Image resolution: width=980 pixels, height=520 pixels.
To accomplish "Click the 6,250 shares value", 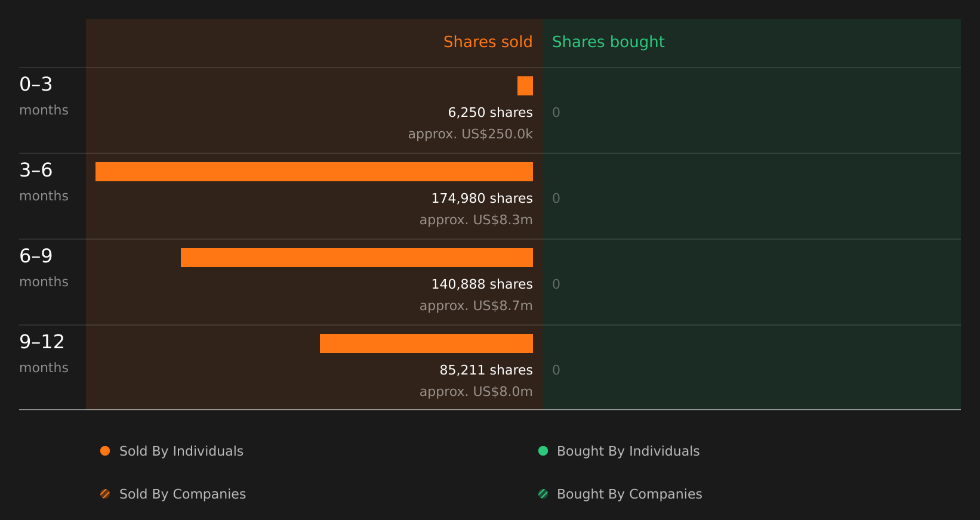I will click(x=490, y=112).
